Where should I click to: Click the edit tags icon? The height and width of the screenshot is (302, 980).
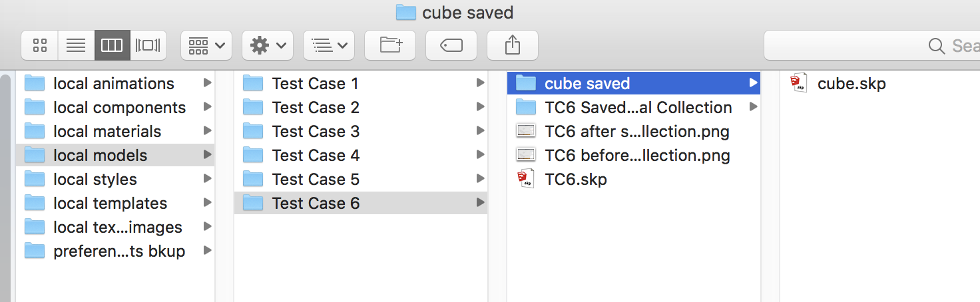tap(451, 45)
